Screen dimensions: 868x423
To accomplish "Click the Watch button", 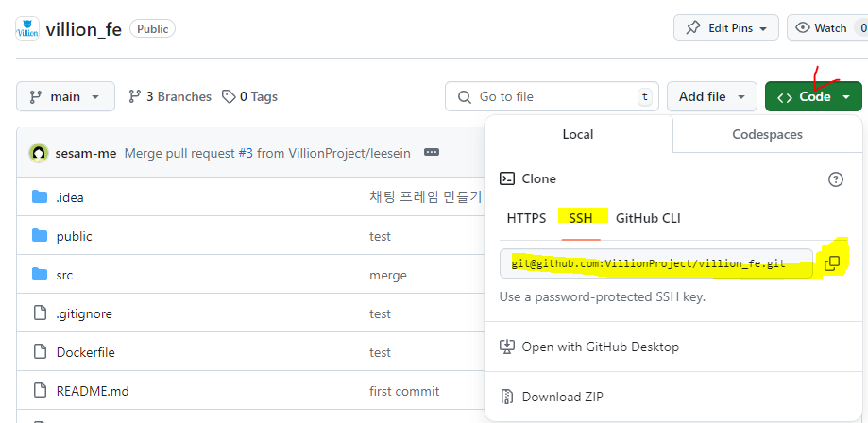I will pyautogui.click(x=827, y=27).
